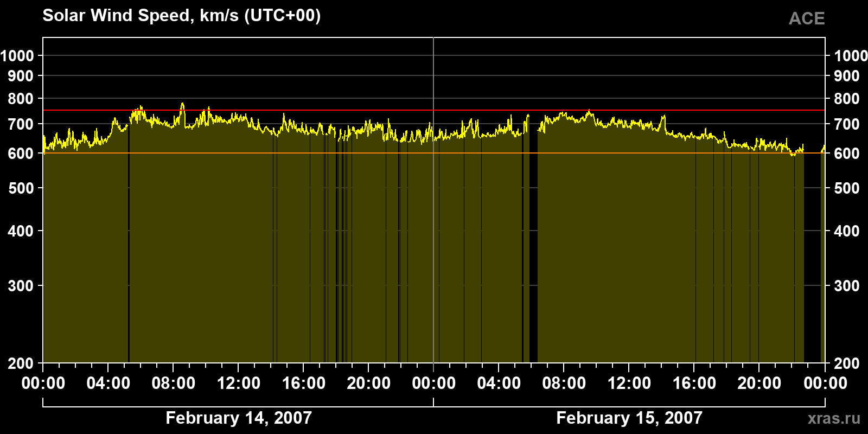The width and height of the screenshot is (868, 434).
Task: Click the orange 600 km/s threshold line
Action: tap(434, 153)
